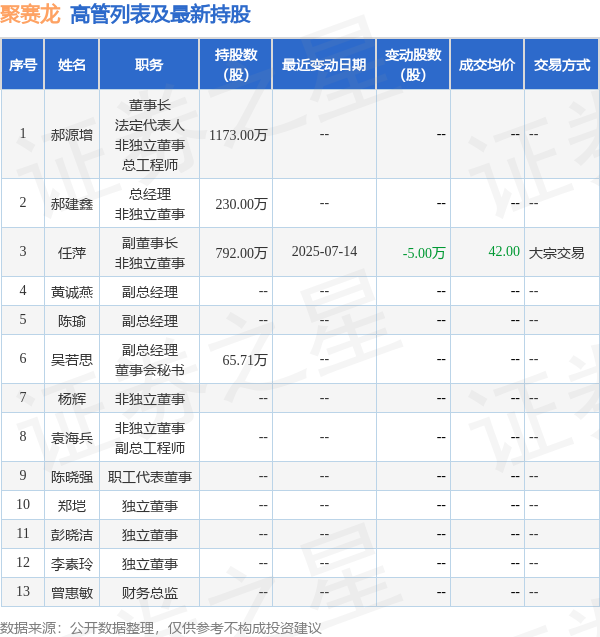Select the name 任萍
This screenshot has width=600, height=637.
(72, 253)
